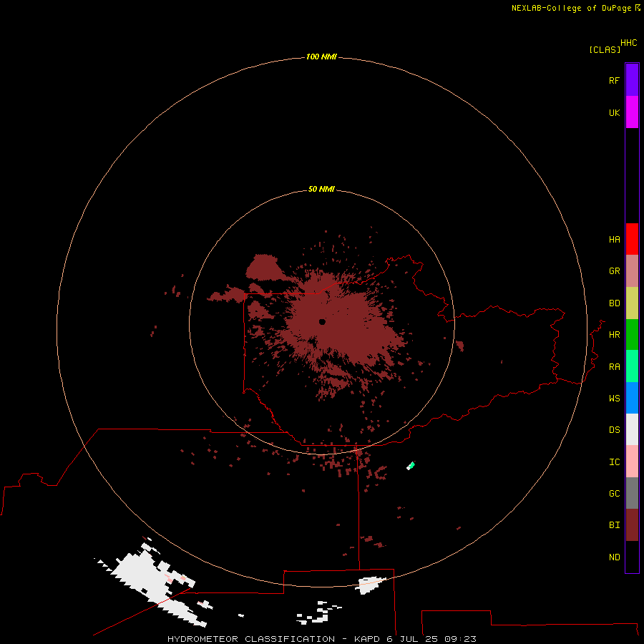Pick the RA light green swatch

click(x=632, y=366)
